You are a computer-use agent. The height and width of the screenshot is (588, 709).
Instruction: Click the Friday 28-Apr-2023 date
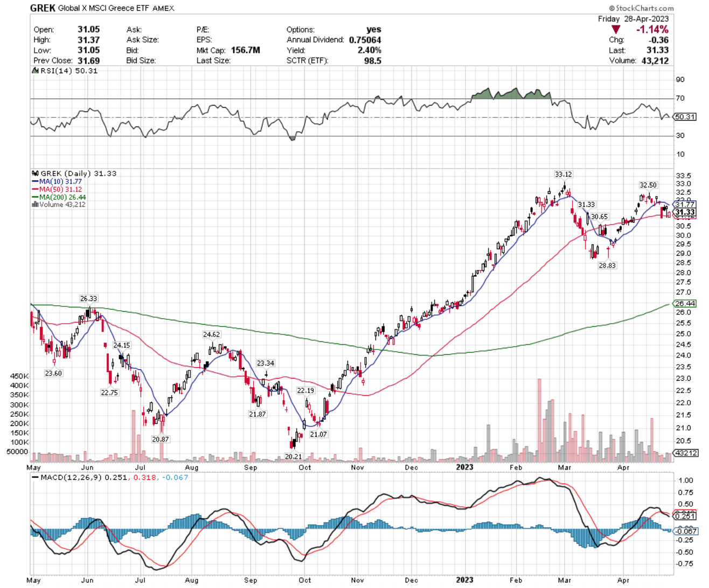click(x=634, y=19)
